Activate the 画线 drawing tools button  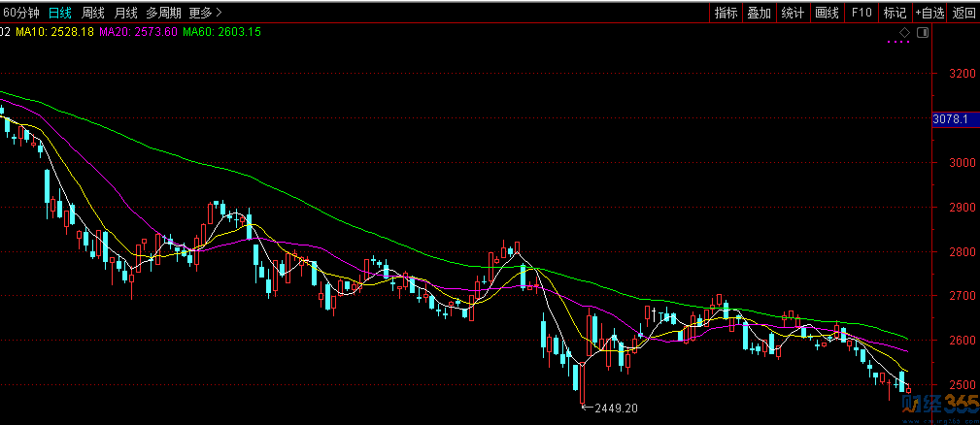click(827, 13)
